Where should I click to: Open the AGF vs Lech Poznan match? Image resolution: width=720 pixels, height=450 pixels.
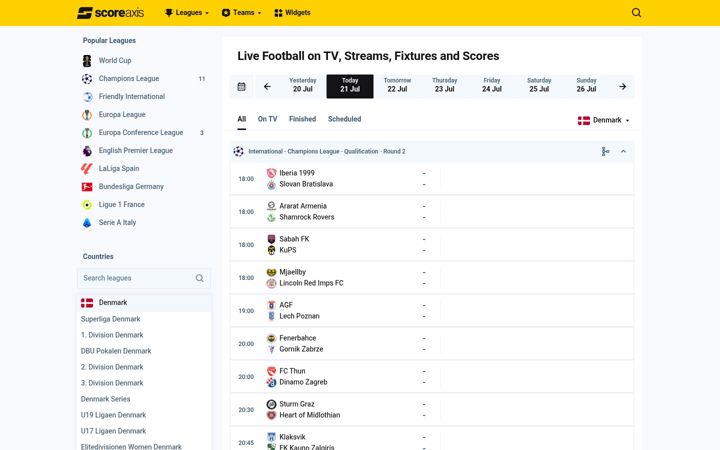pos(432,311)
